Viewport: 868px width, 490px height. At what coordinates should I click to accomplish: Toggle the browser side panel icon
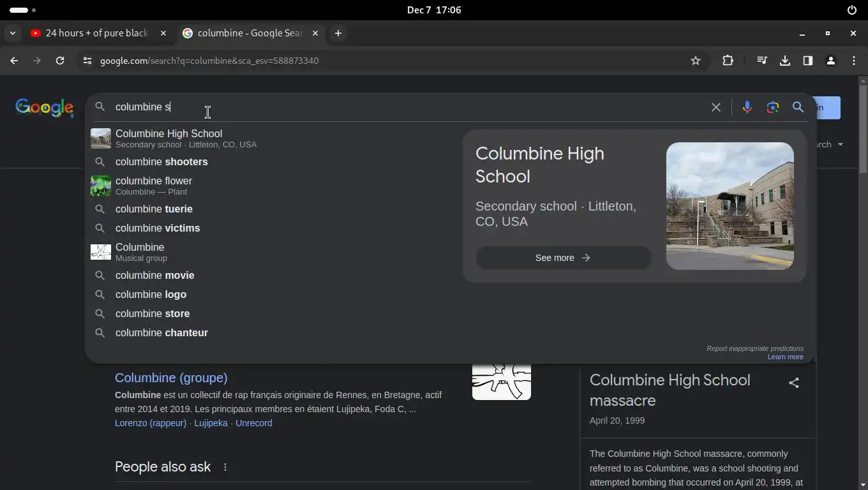click(808, 61)
